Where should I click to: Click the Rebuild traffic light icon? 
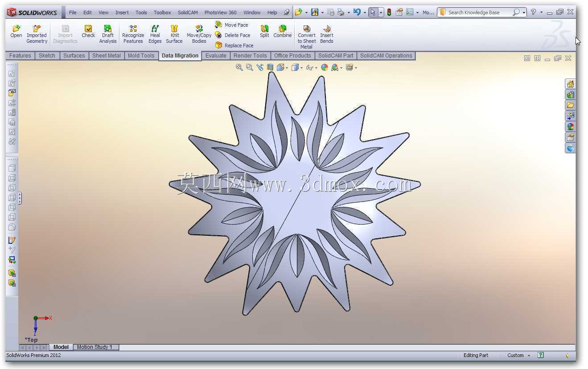(389, 12)
